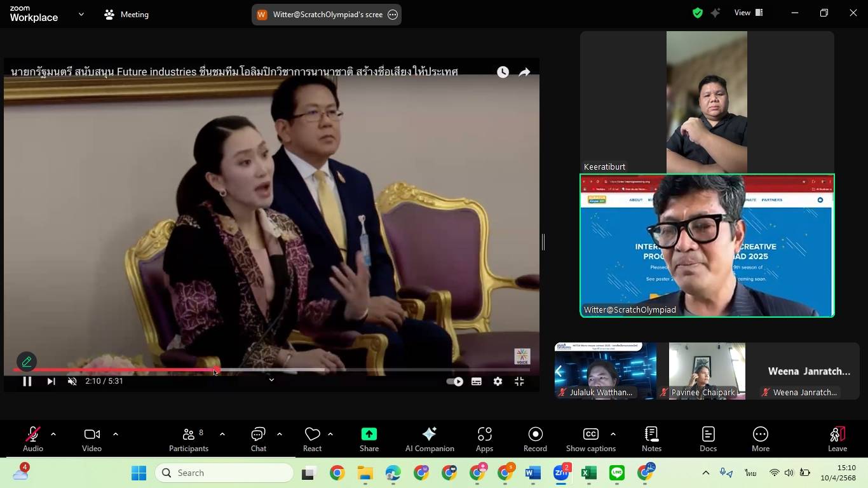Click the taskbar Search box
Image resolution: width=868 pixels, height=488 pixels.
pyautogui.click(x=224, y=473)
